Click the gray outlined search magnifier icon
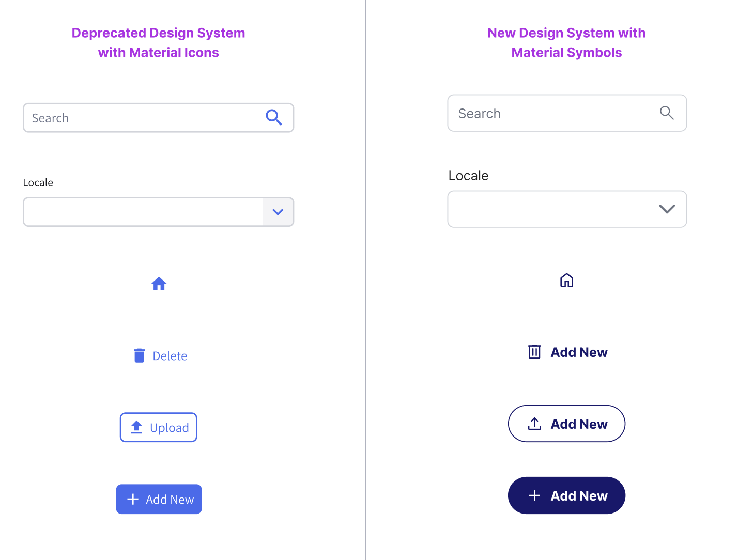 tap(667, 113)
